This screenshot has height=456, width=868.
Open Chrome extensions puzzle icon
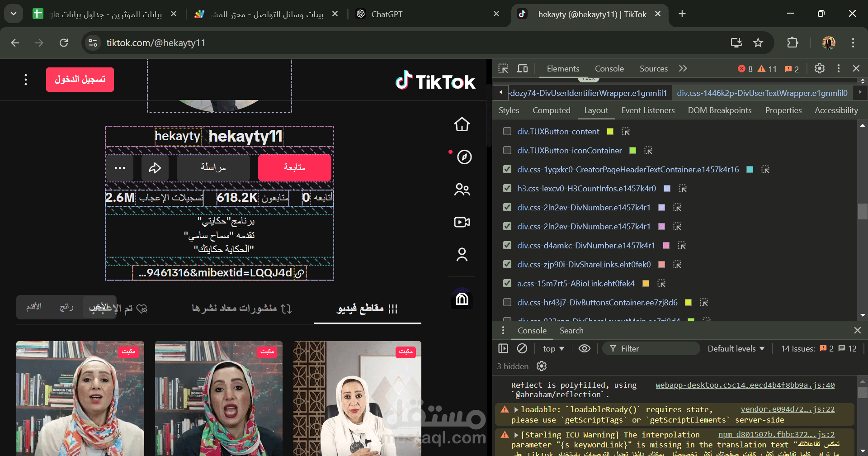point(793,43)
